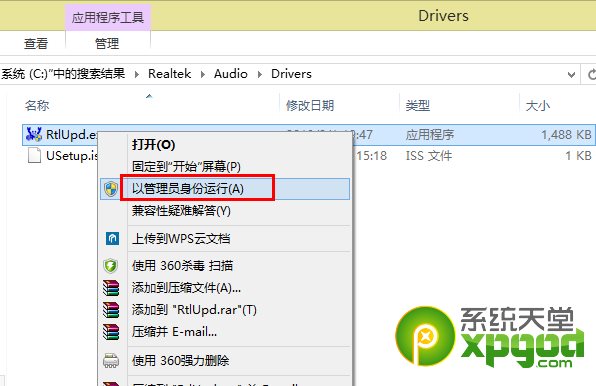The width and height of the screenshot is (596, 386).
Task: Click the 1 KB size cell
Action: [579, 155]
